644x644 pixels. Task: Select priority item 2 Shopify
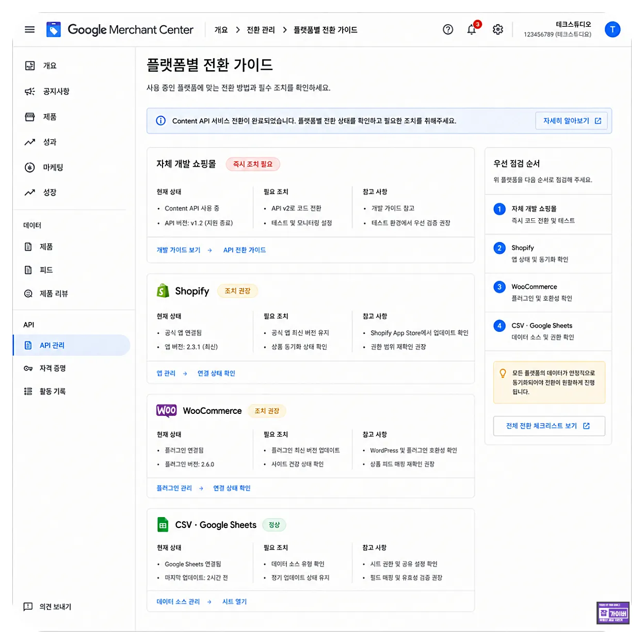(x=548, y=253)
